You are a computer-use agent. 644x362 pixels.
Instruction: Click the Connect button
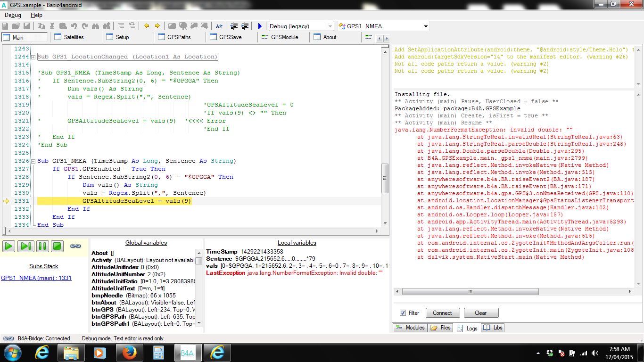[x=442, y=313]
